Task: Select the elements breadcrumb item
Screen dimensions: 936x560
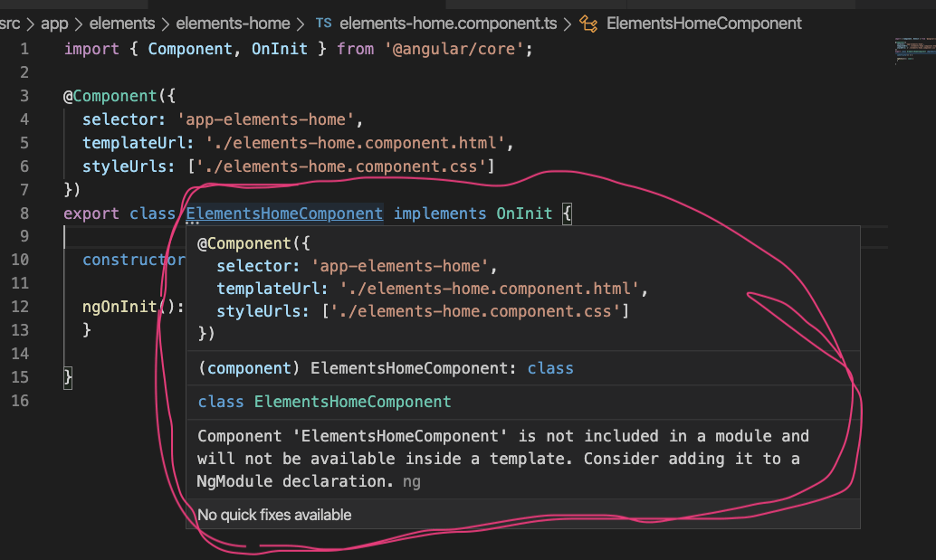Action: (x=122, y=24)
